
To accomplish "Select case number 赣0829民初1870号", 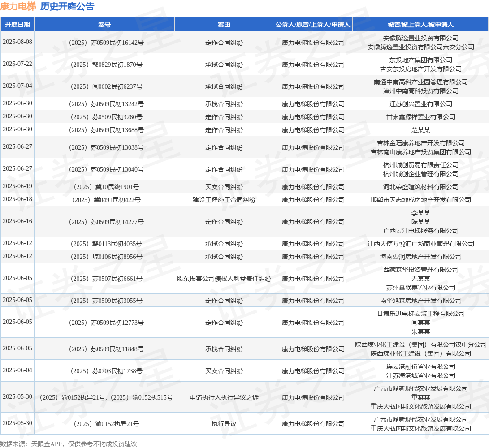I will click(x=106, y=65).
